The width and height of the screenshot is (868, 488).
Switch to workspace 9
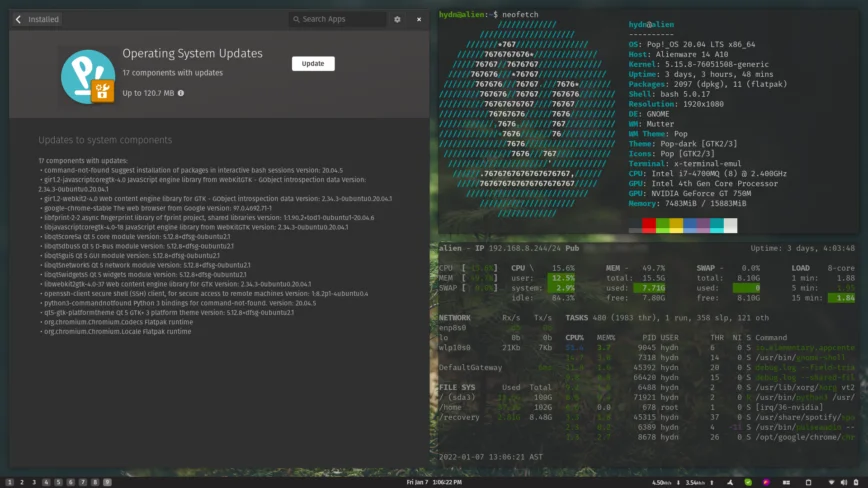pos(107,482)
